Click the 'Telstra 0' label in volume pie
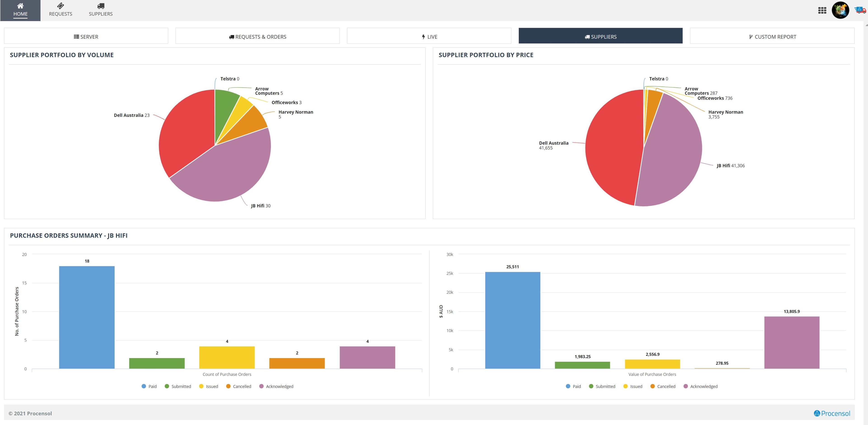 pyautogui.click(x=230, y=78)
